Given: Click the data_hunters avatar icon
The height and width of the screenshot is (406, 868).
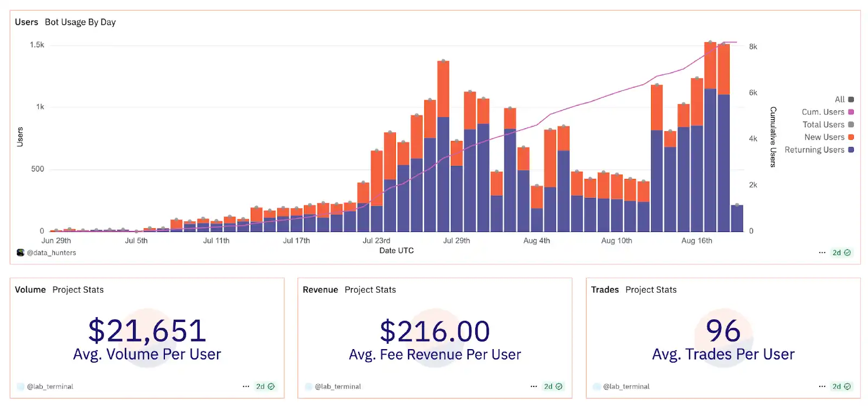Looking at the screenshot, I should tap(21, 253).
